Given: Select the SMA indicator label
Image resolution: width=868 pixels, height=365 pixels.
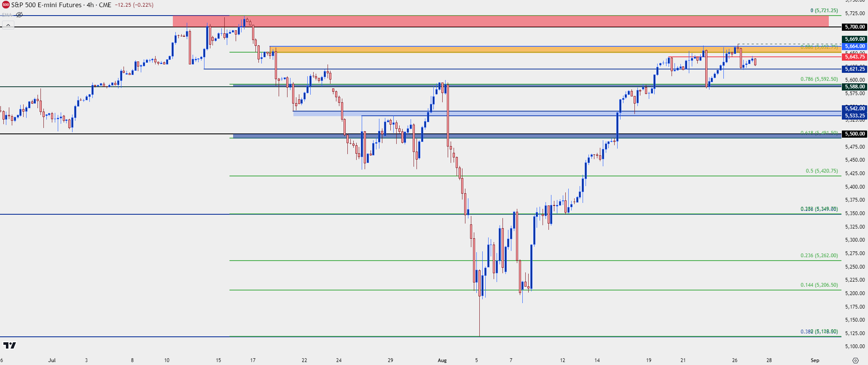Looking at the screenshot, I should [7, 15].
